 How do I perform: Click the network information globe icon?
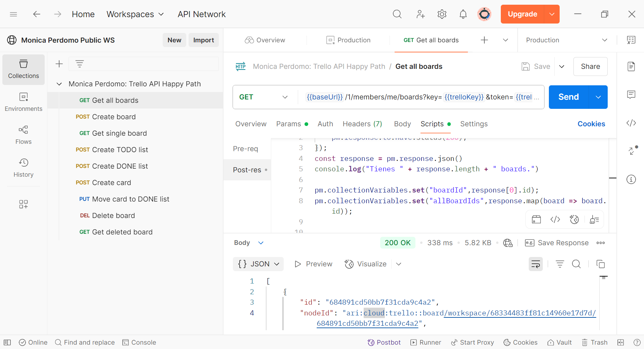(508, 243)
